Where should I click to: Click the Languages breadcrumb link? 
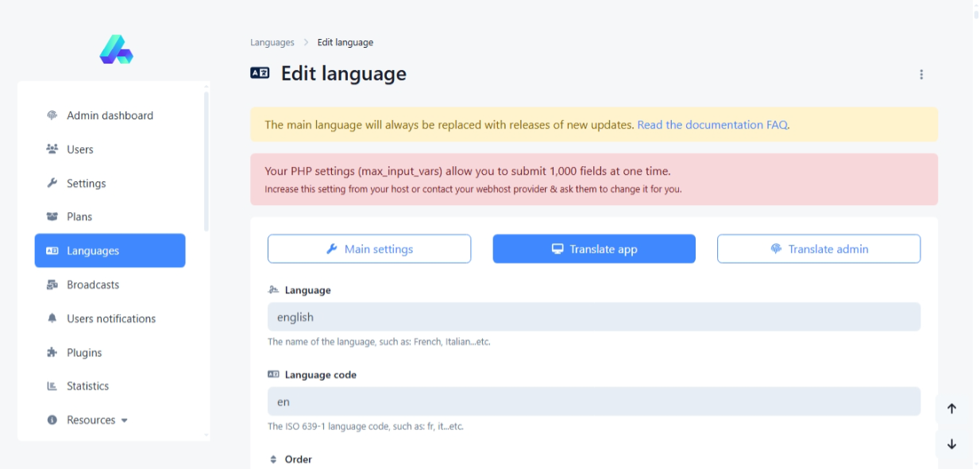point(272,42)
